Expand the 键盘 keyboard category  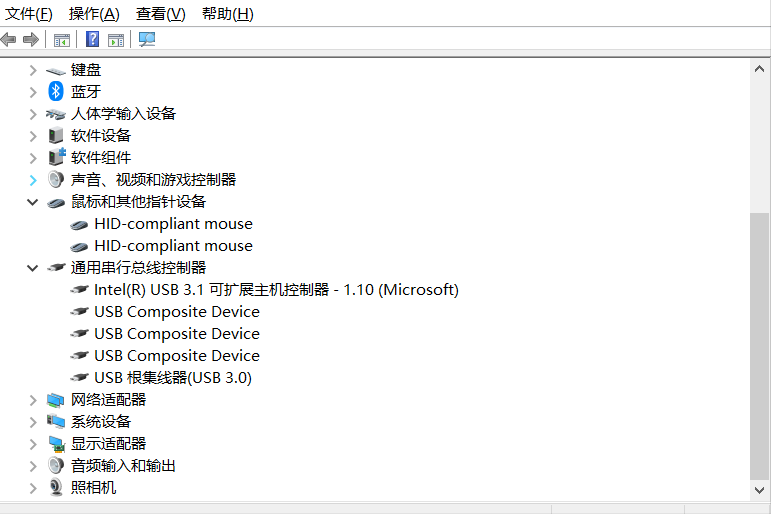(33, 70)
